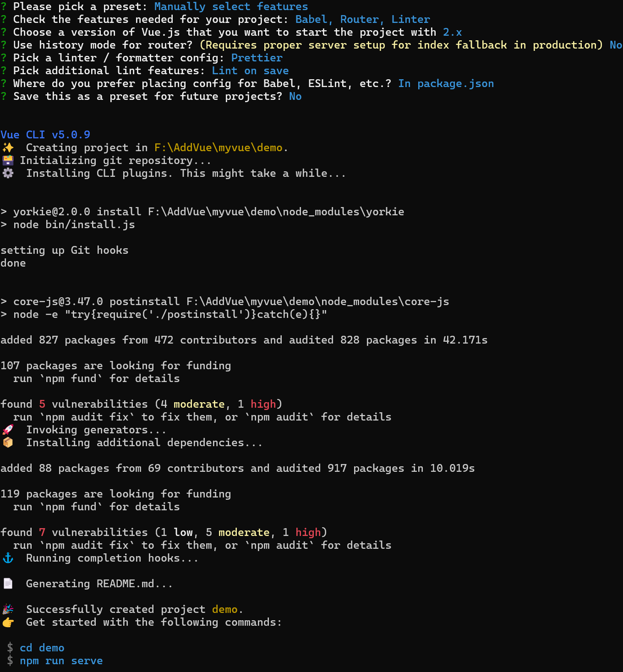Image resolution: width=623 pixels, height=672 pixels.
Task: Click the 'Vue CLI v5.0.9' version text
Action: [x=45, y=135]
